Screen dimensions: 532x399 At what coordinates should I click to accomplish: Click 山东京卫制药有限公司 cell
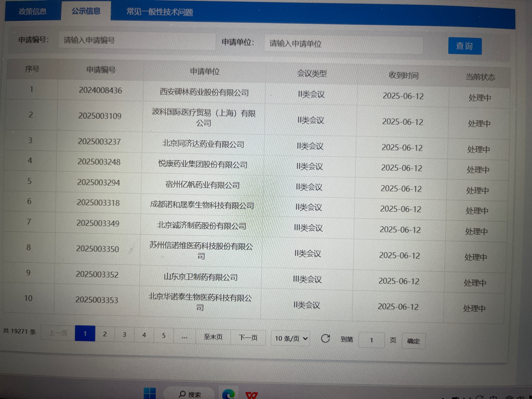[201, 277]
